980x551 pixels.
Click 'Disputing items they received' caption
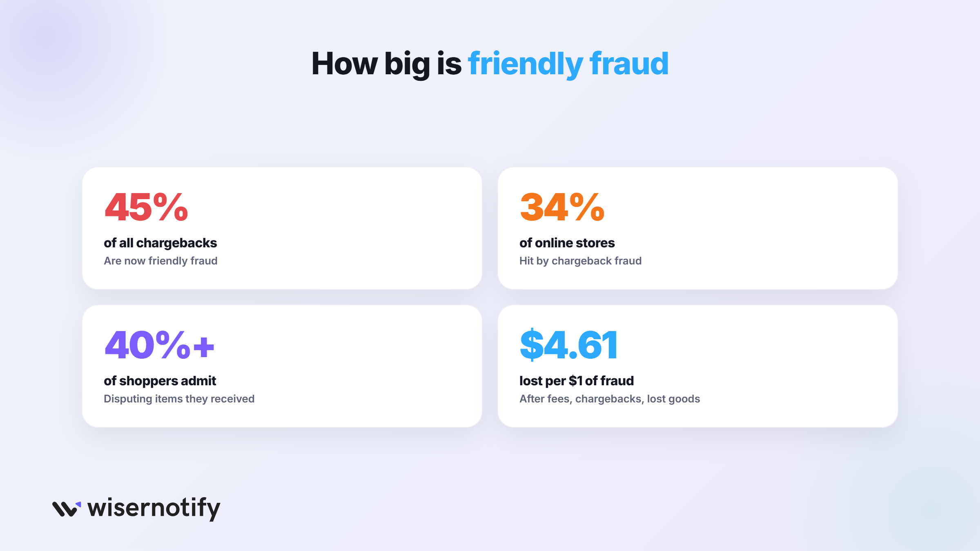179,399
